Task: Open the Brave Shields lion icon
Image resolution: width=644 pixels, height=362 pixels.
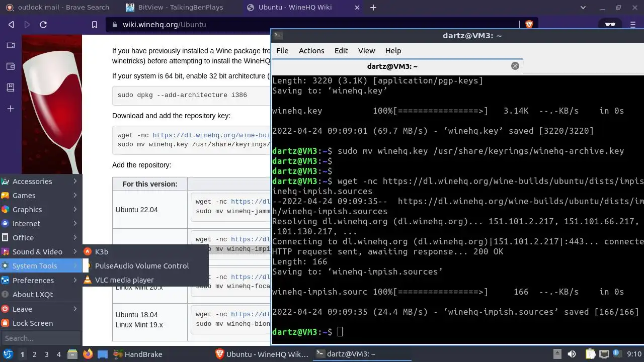Action: pyautogui.click(x=529, y=24)
